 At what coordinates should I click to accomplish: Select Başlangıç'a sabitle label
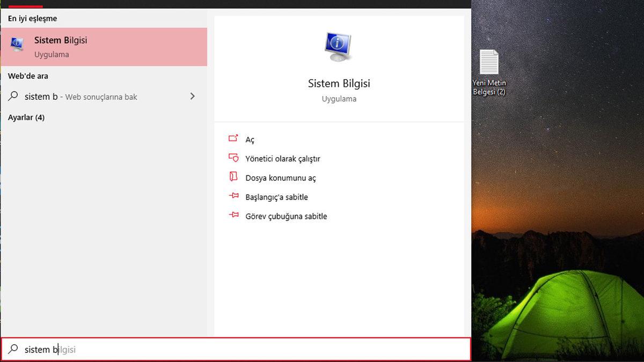pos(276,197)
